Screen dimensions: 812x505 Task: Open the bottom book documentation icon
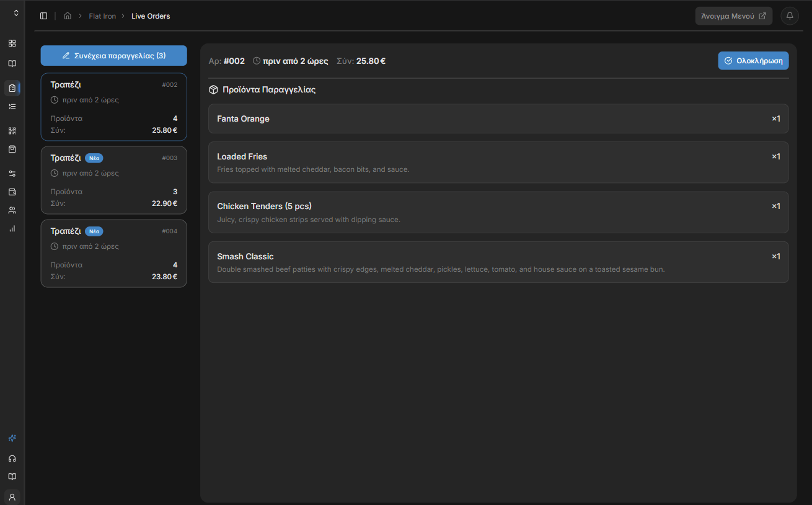tap(12, 476)
